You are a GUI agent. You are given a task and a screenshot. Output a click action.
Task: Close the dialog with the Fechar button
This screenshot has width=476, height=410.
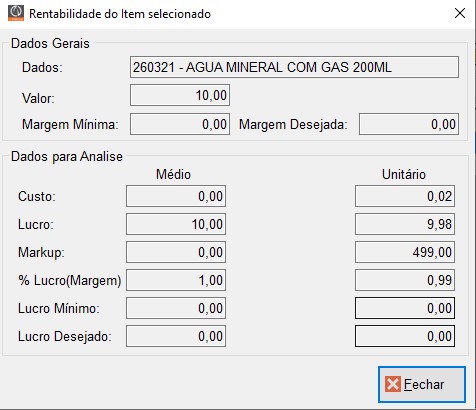[422, 384]
